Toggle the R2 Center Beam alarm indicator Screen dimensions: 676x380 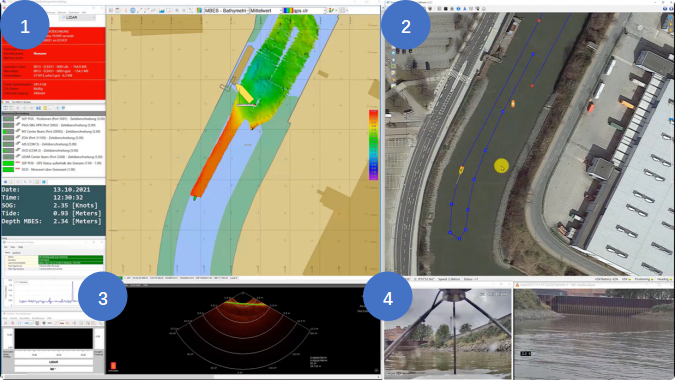(8, 132)
